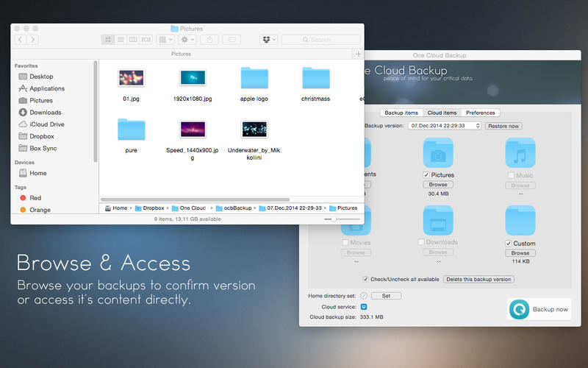Viewport: 588px width, 368px height.
Task: Open the Preferences tab
Action: click(x=480, y=113)
